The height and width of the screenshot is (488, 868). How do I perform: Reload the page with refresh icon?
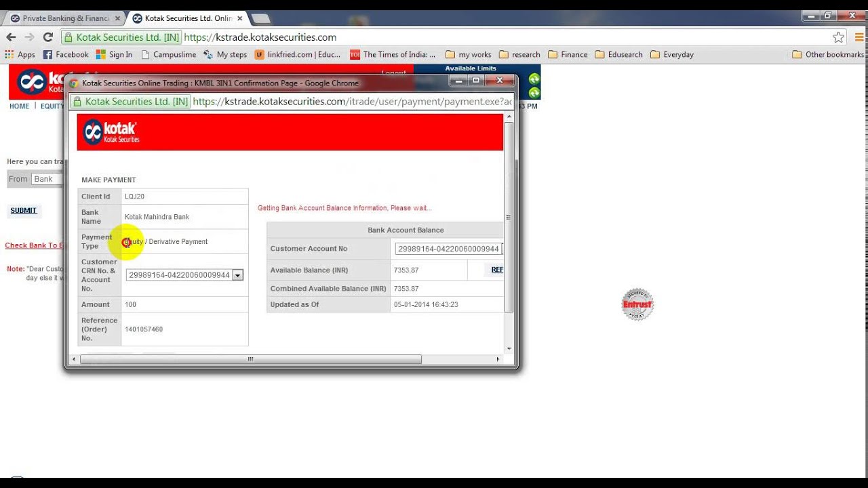(x=47, y=37)
